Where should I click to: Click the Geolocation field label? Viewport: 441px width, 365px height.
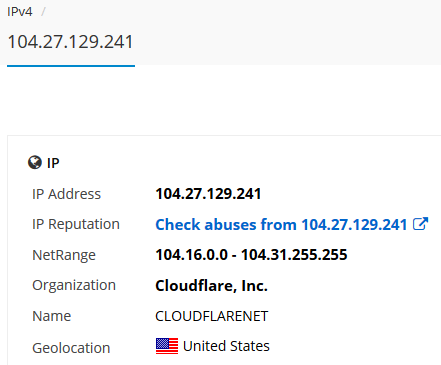tap(71, 348)
